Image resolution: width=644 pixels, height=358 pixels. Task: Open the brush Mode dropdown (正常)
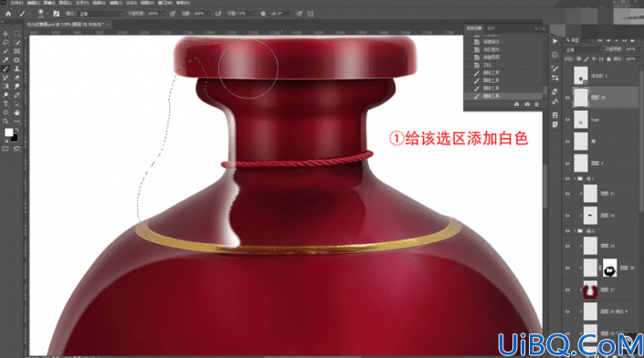[x=100, y=14]
